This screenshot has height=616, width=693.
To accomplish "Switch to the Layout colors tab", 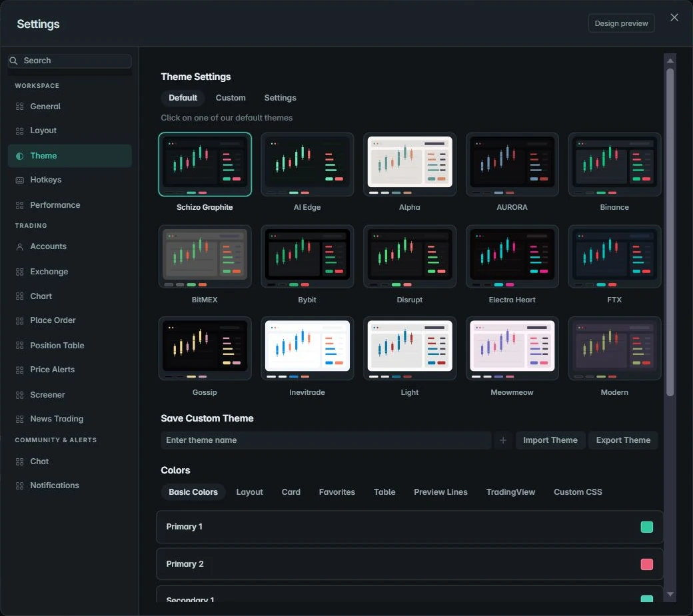I will pyautogui.click(x=249, y=492).
